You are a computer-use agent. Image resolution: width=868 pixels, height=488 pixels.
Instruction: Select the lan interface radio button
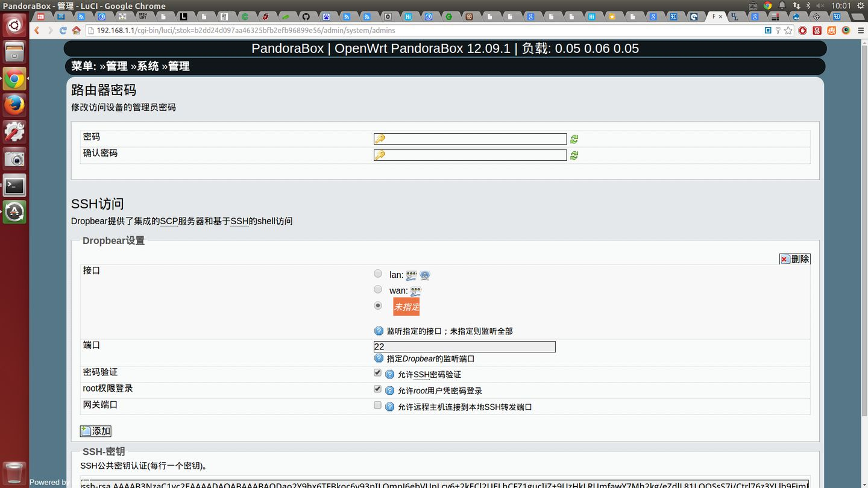coord(378,274)
